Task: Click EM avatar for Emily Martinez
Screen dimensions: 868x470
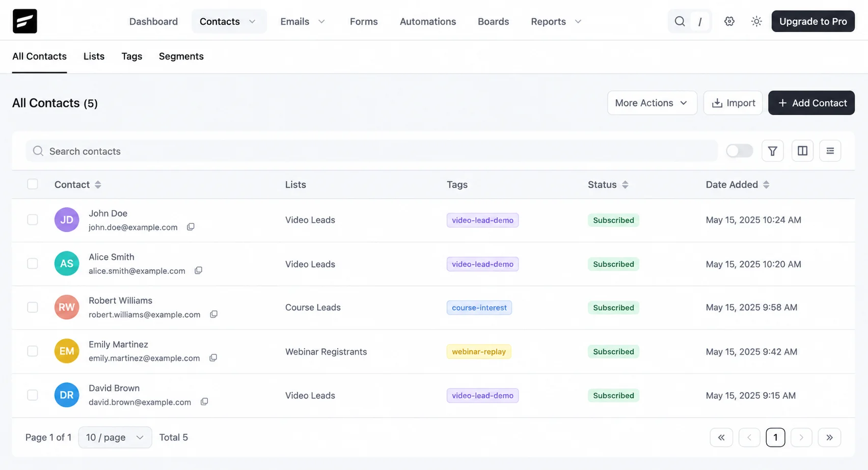Action: coord(67,351)
